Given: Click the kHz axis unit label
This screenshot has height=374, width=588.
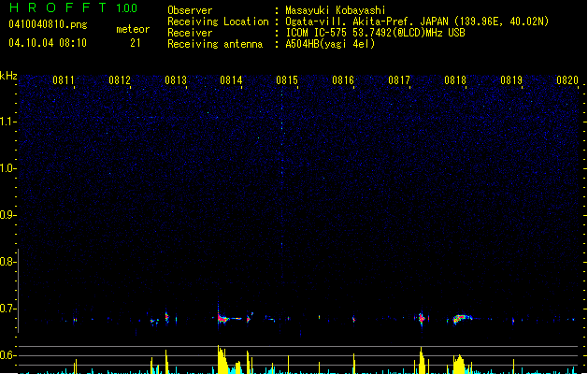Looking at the screenshot, I should tap(8, 76).
